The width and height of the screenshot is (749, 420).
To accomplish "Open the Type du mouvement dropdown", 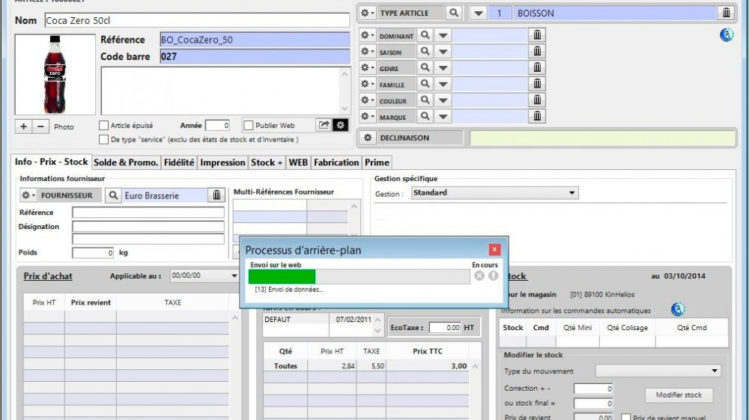I will click(658, 371).
